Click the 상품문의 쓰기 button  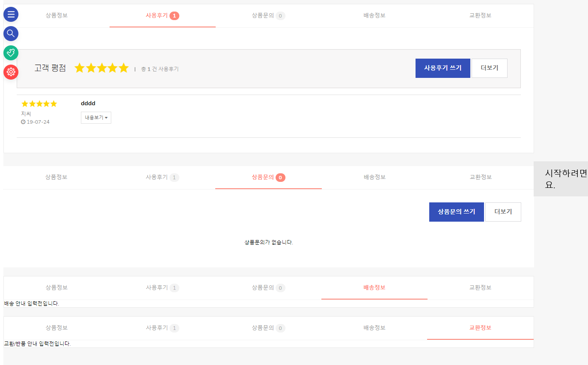(x=456, y=212)
